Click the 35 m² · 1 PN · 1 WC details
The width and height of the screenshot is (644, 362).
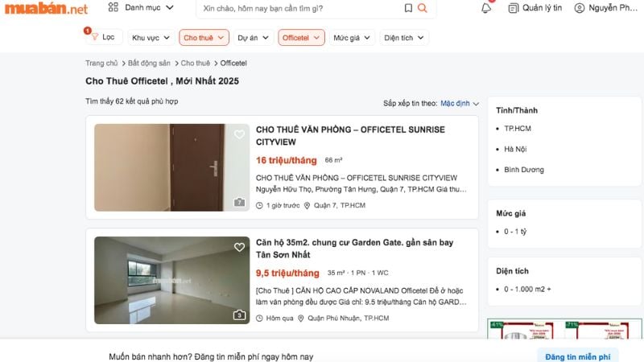click(x=357, y=273)
